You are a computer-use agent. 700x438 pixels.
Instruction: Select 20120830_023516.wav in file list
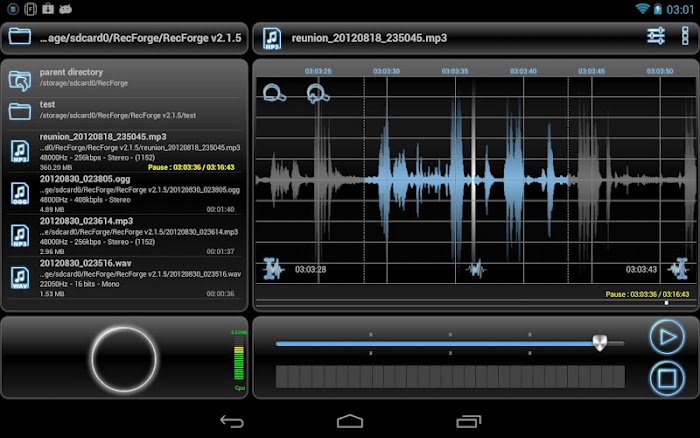[125, 278]
